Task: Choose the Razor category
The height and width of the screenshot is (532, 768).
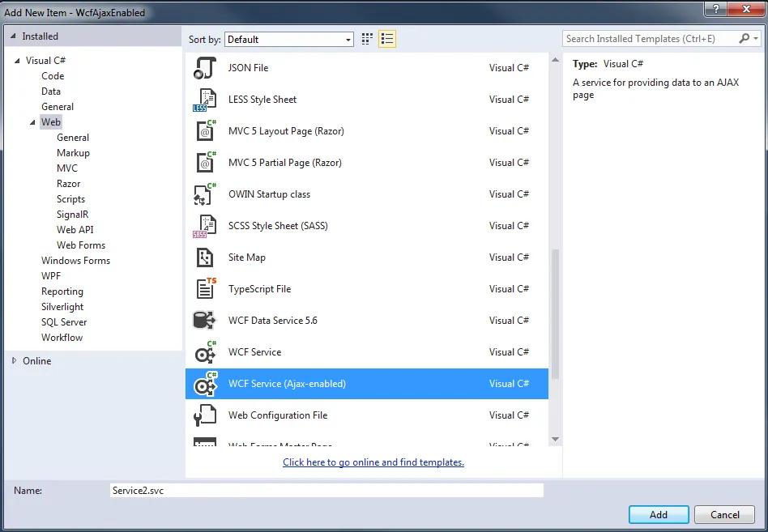Action: 69,184
